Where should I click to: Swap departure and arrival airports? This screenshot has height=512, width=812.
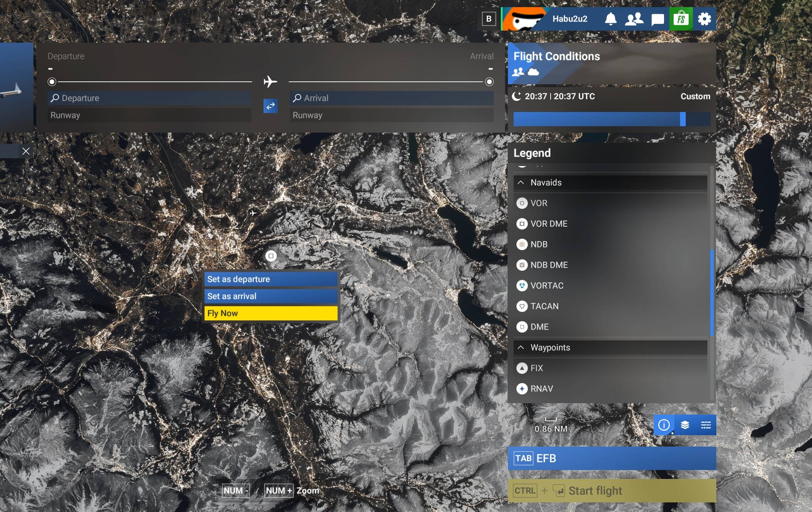tap(270, 106)
